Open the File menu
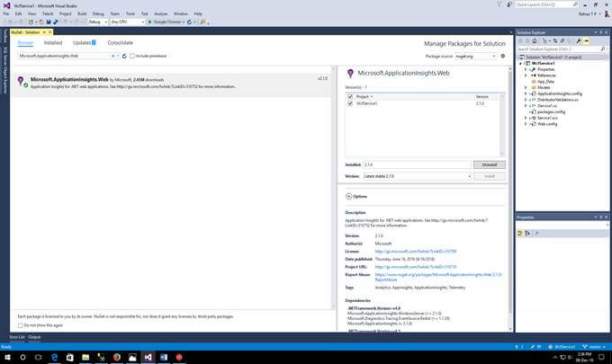Image resolution: width=612 pixels, height=364 pixels. pos(6,13)
